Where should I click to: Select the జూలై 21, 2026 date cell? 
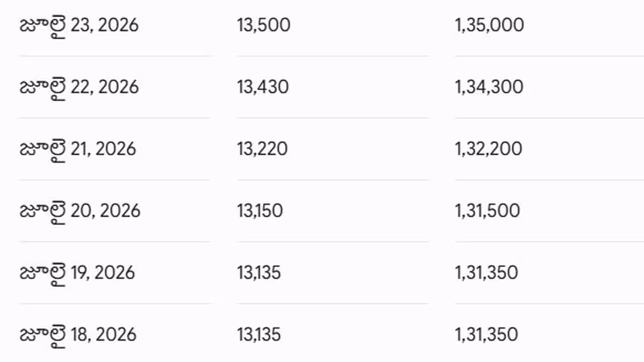pyautogui.click(x=78, y=150)
